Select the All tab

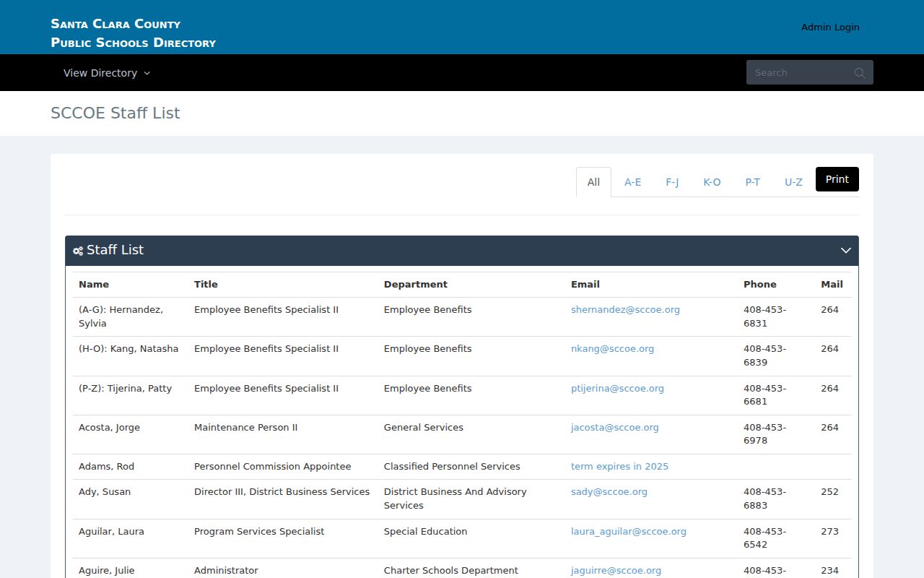(x=593, y=182)
